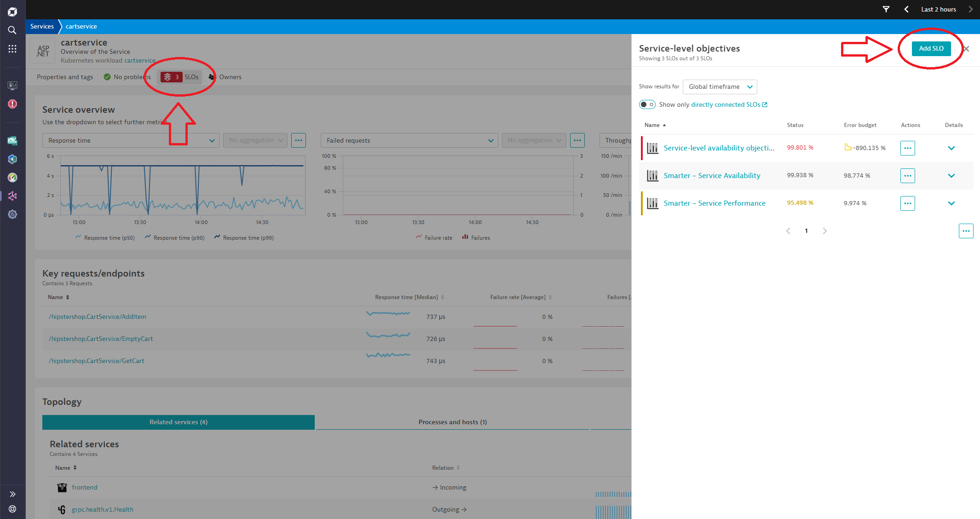Open the actions menu for Smarter – Service Performance
Screen dimensions: 980x519
(907, 203)
